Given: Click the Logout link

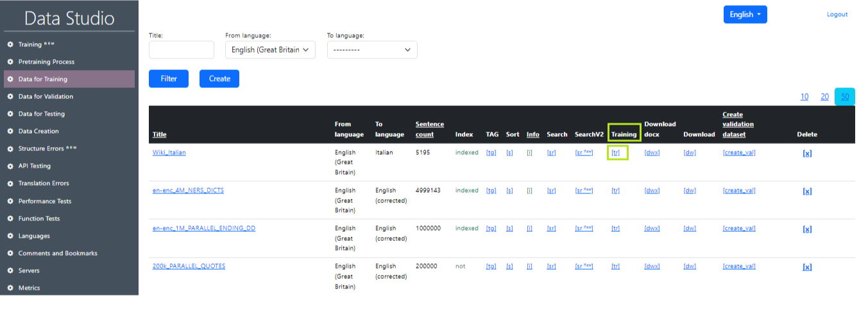Looking at the screenshot, I should tap(837, 14).
